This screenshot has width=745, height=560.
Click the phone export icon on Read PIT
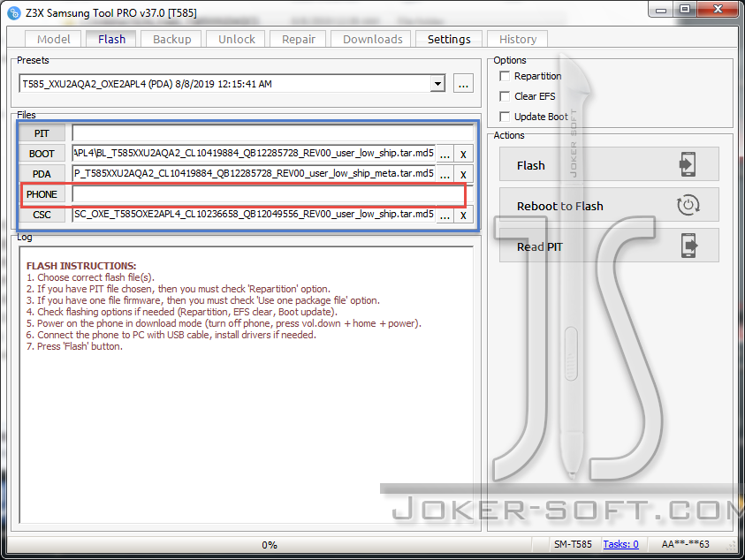(689, 246)
